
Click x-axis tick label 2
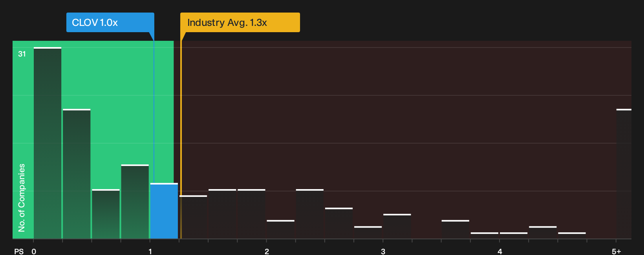click(267, 251)
